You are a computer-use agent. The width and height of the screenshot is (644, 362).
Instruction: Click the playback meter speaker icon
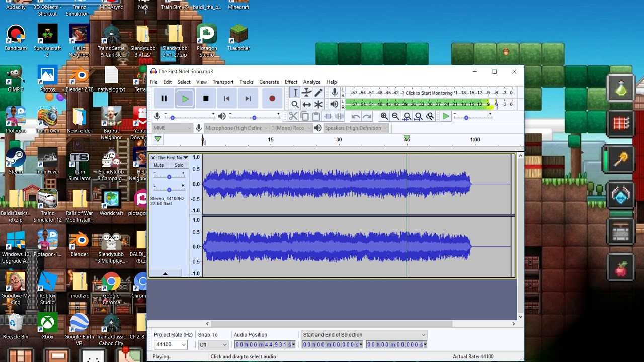(x=334, y=104)
